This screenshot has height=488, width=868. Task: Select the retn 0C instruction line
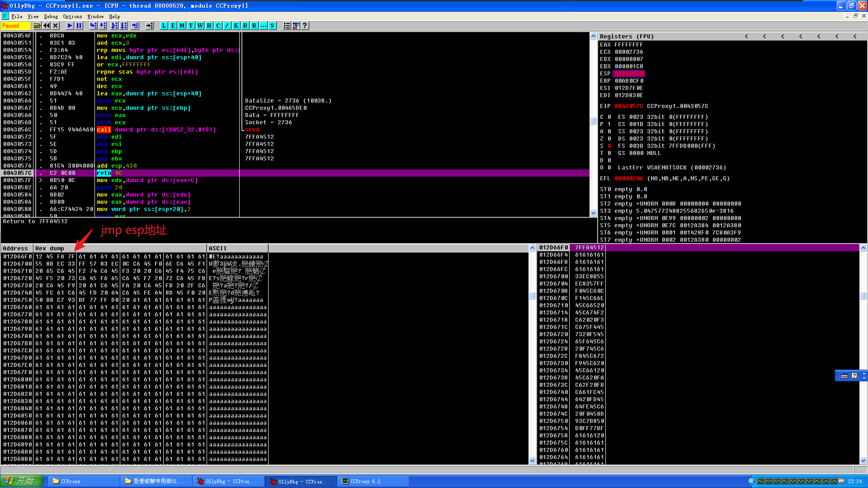click(x=295, y=173)
